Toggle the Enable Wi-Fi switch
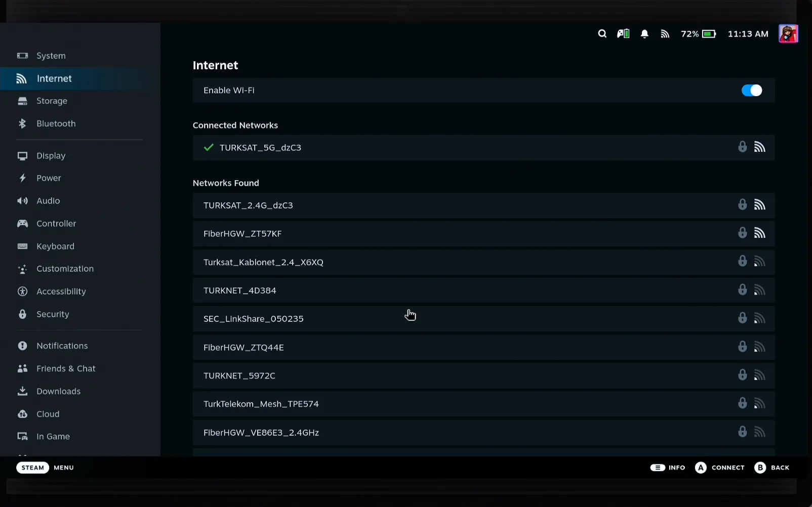Screen dimensions: 812x507 point(752,90)
